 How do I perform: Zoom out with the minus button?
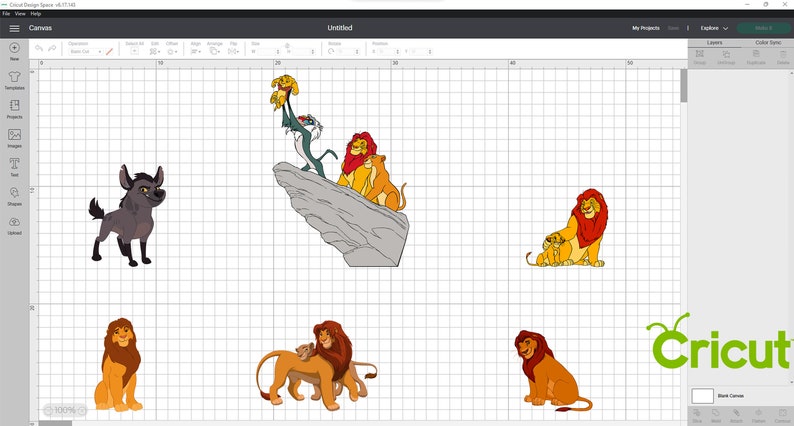[48, 410]
